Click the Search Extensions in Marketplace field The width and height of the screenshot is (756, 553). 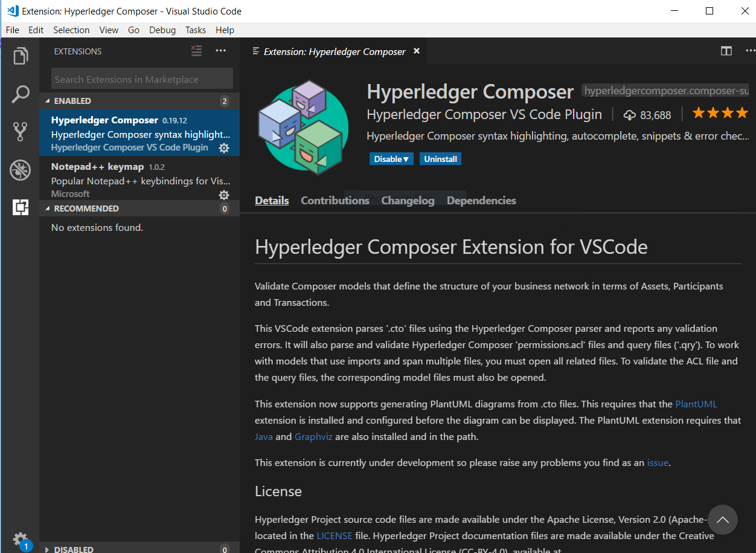[141, 79]
